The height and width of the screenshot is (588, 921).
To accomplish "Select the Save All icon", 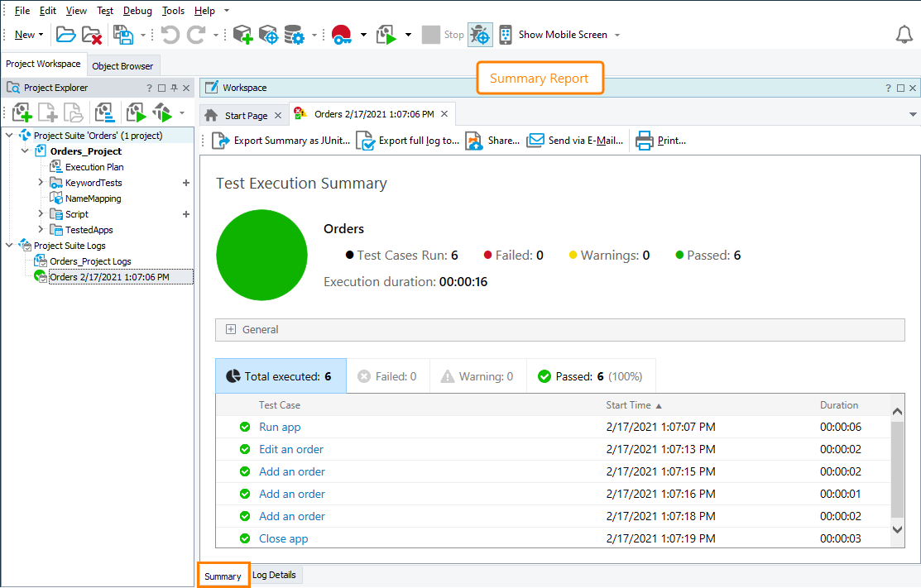I will pyautogui.click(x=124, y=34).
